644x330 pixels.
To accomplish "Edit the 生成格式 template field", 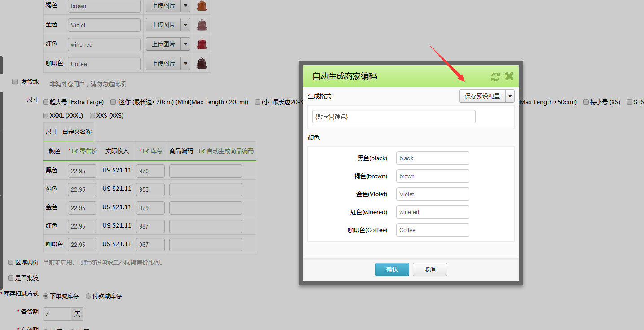I will tap(394, 117).
